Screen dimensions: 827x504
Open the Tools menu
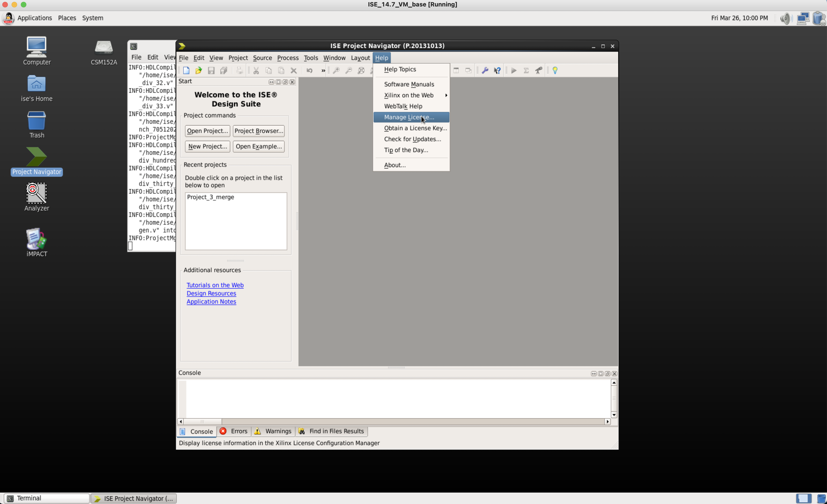coord(311,58)
